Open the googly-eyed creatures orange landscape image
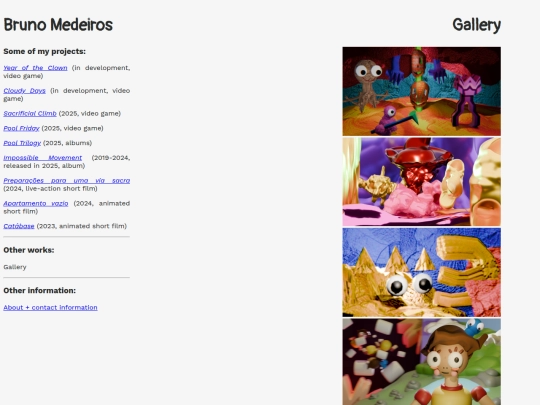The height and width of the screenshot is (405, 540). click(x=422, y=91)
